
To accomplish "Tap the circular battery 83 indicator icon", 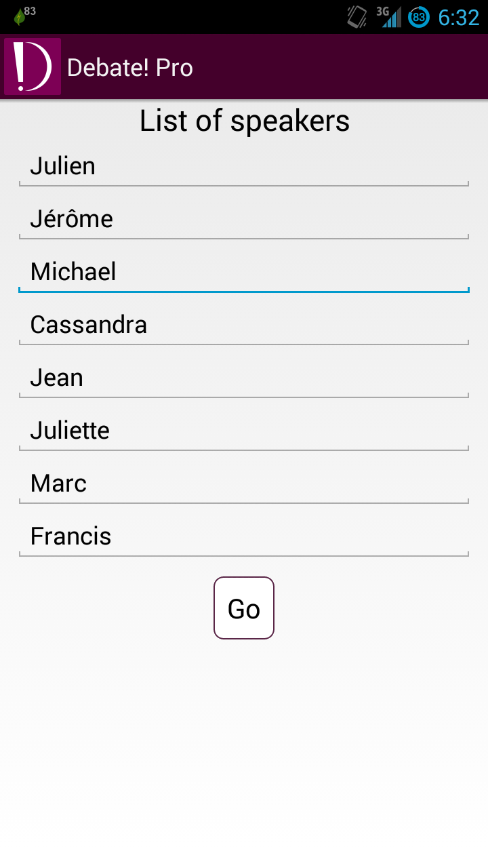I will coord(419,18).
